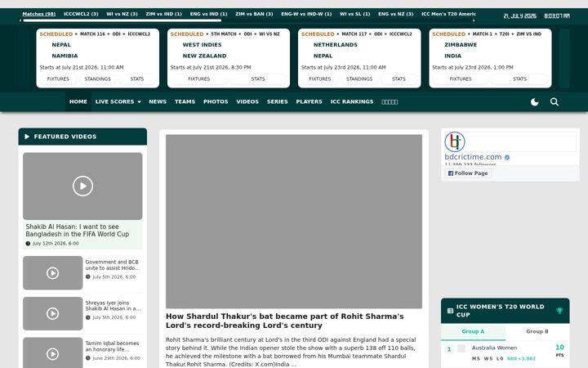Click the NRR +3.882 value
The image size is (588, 368).
(521, 359)
